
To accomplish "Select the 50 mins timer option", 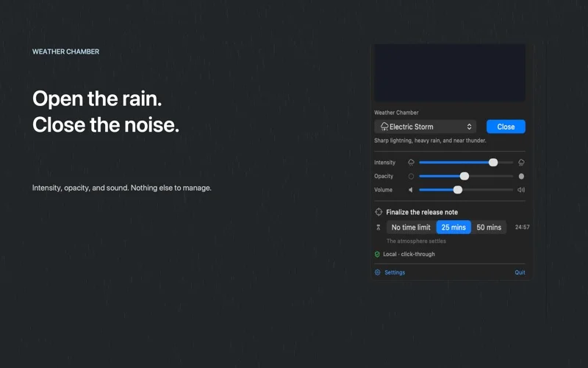I will (x=489, y=227).
